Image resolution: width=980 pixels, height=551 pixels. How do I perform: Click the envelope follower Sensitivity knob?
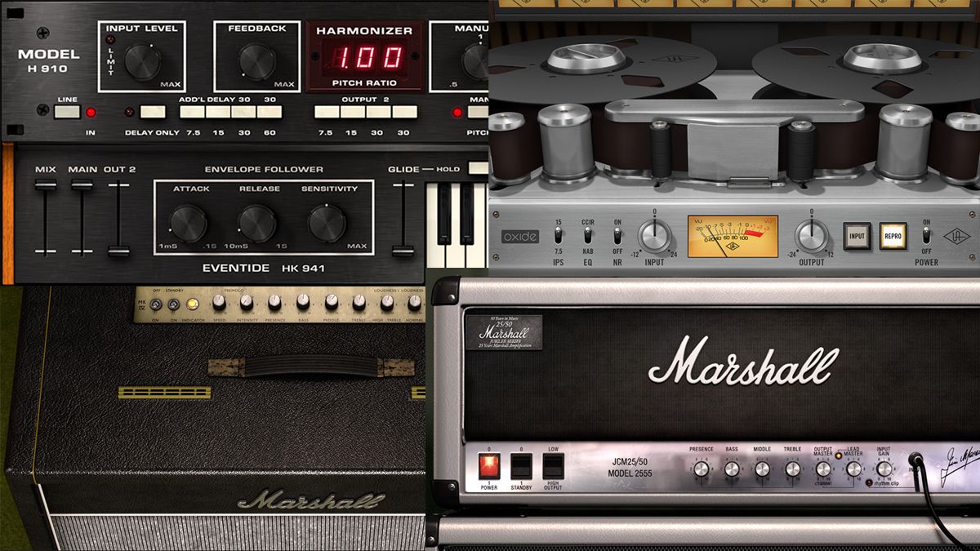click(x=327, y=224)
